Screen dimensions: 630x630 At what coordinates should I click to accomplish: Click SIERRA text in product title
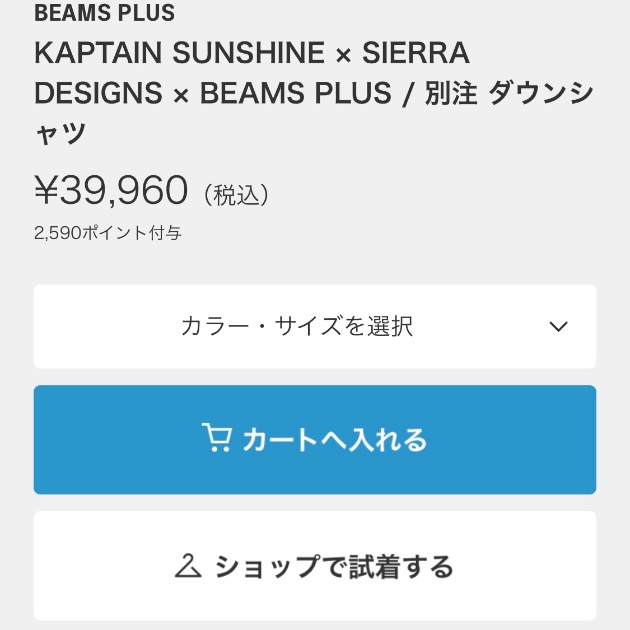tap(415, 53)
